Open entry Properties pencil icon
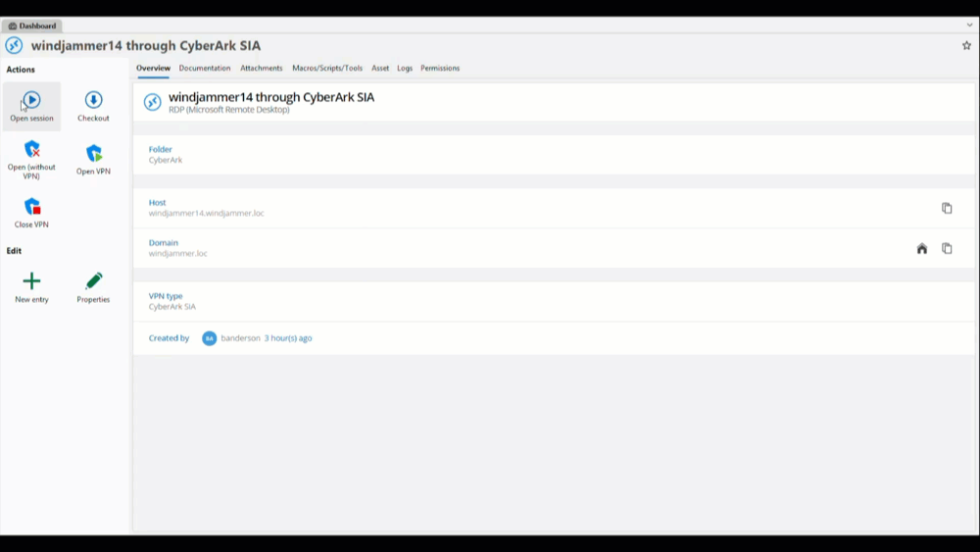The height and width of the screenshot is (552, 980). (x=93, y=281)
